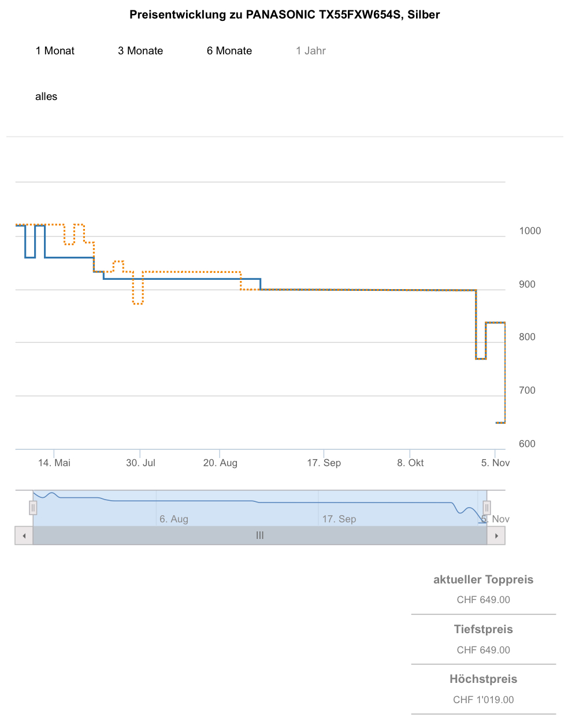Image resolution: width=568 pixels, height=728 pixels.
Task: Choose the 1 Jahr range
Action: (x=311, y=51)
